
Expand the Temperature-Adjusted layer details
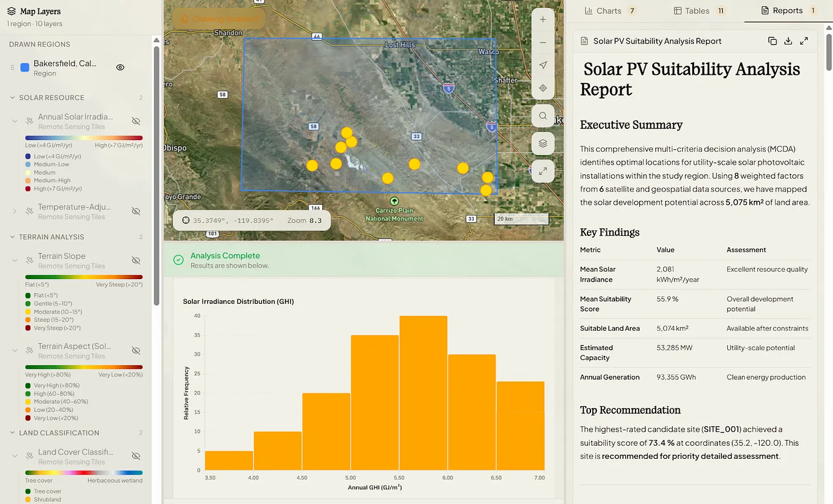14,211
